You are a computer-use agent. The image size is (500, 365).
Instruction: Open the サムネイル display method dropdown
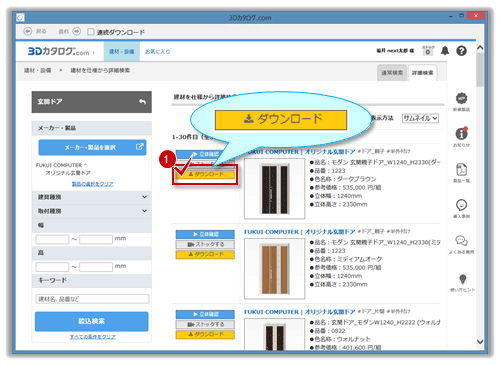420,118
